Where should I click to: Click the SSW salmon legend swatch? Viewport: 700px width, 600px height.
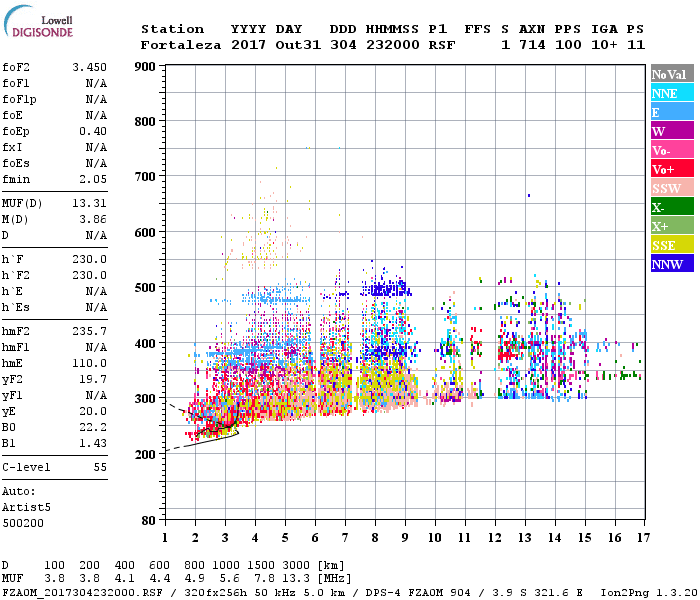tap(672, 188)
